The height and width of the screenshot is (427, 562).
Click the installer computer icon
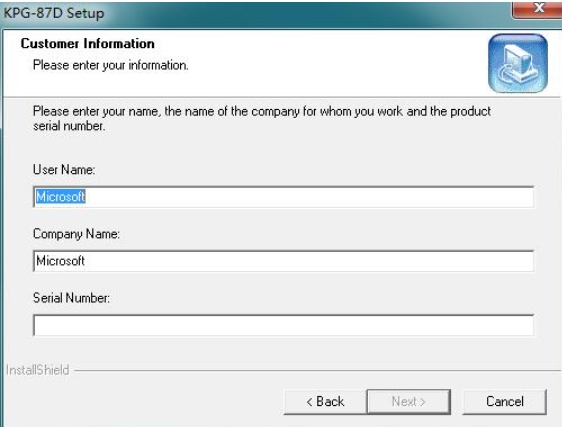[518, 63]
